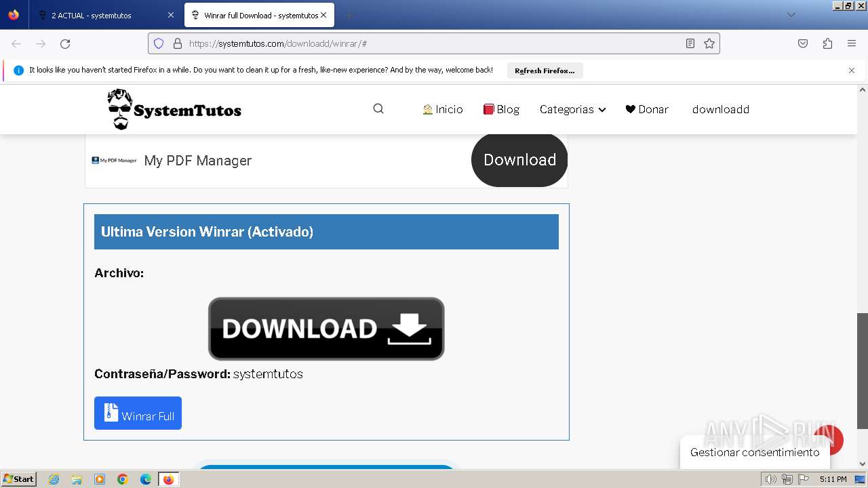The height and width of the screenshot is (488, 868).
Task: Open the Action Center flag icon
Action: coord(803,479)
